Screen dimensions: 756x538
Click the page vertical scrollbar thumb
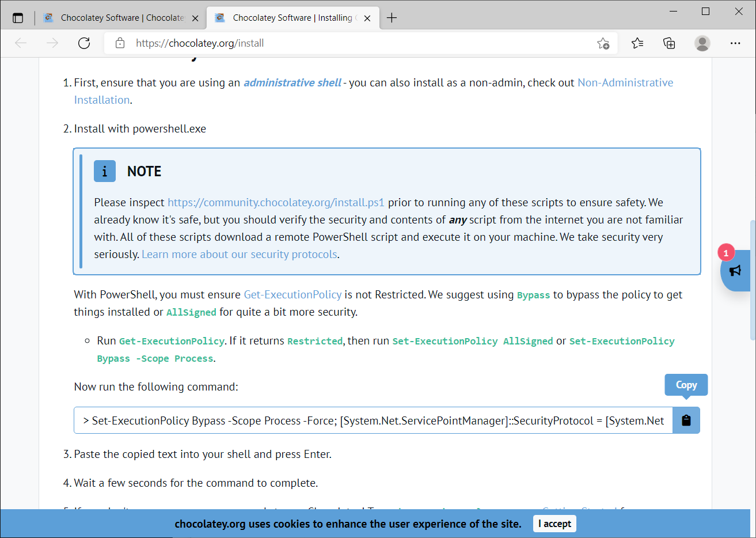pyautogui.click(x=753, y=280)
